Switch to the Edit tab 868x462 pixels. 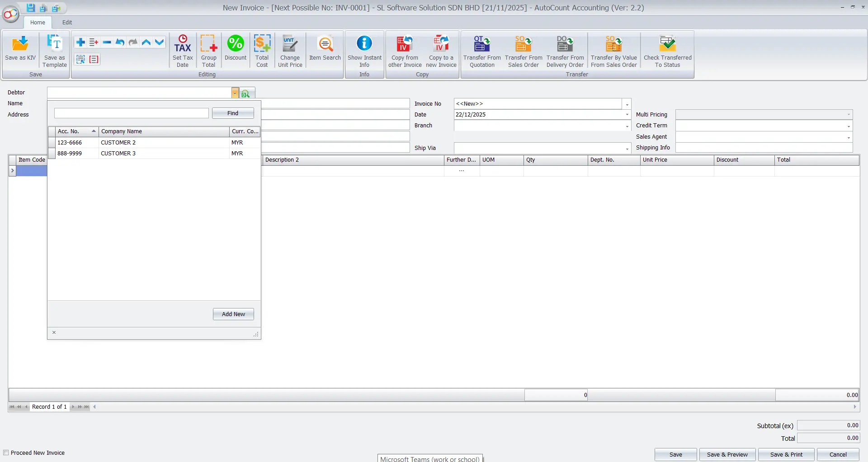[67, 22]
